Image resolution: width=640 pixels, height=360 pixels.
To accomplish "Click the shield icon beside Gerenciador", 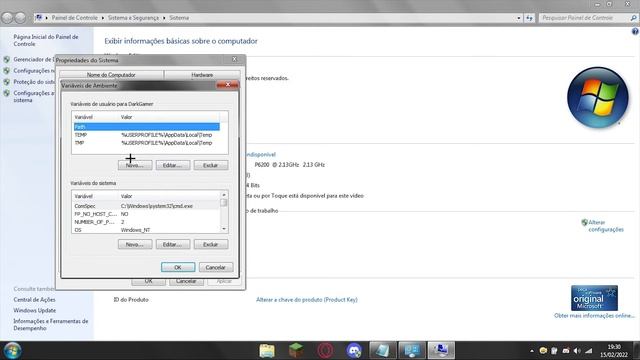I will (7, 59).
